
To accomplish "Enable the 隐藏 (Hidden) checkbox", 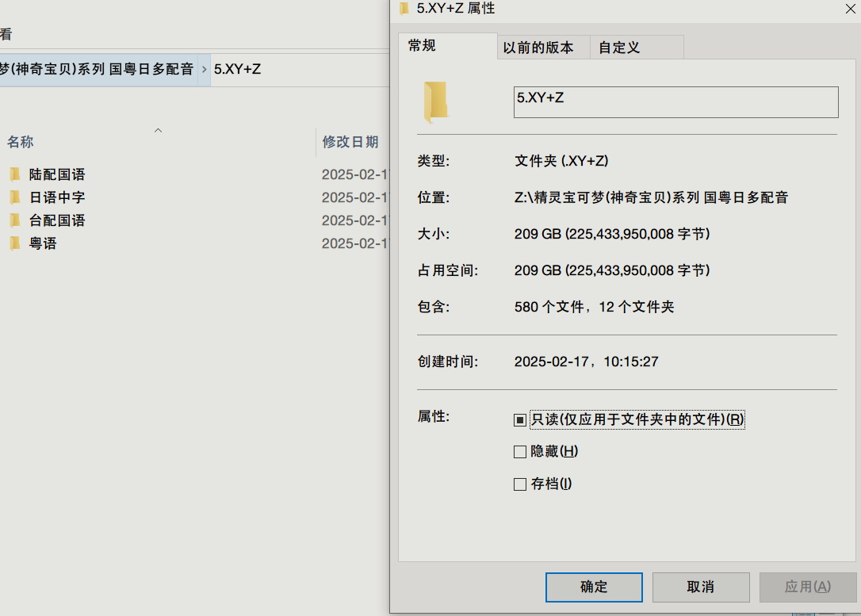I will tap(520, 451).
